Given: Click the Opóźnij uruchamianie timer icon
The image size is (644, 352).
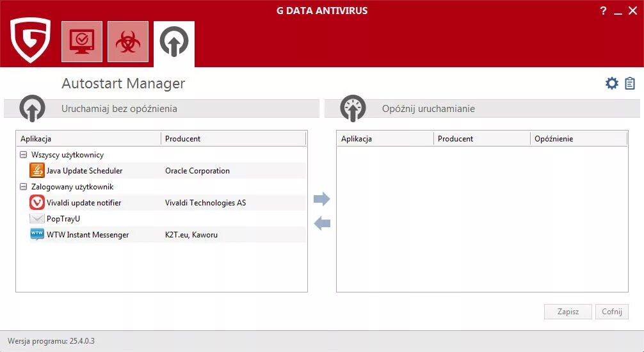Looking at the screenshot, I should (353, 108).
